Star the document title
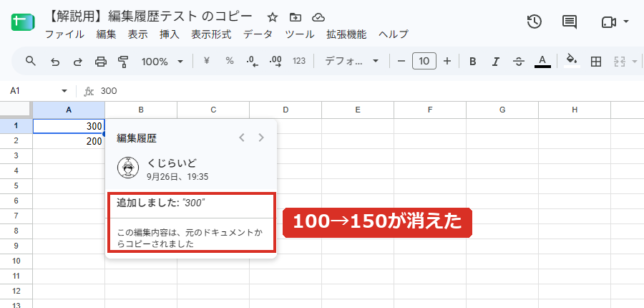 pyautogui.click(x=273, y=17)
